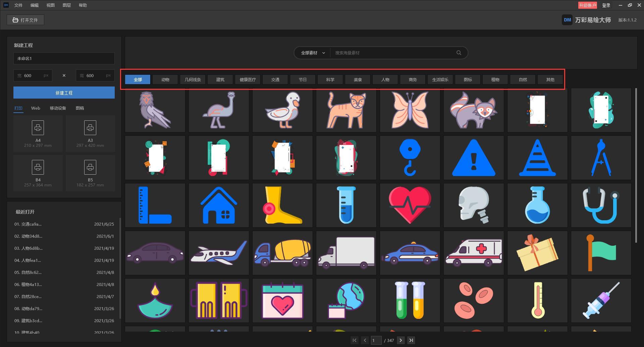This screenshot has height=347, width=644.
Task: Select the 动物 category tab
Action: [x=165, y=79]
